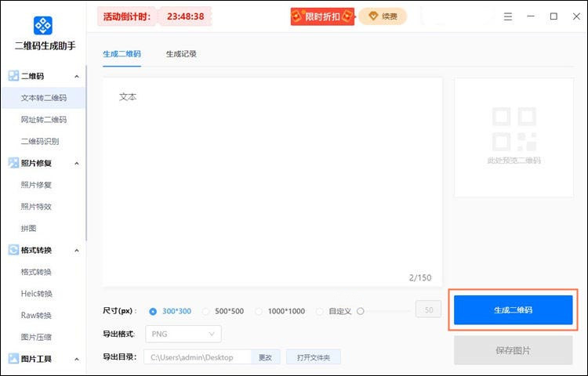The width and height of the screenshot is (588, 376).
Task: Open the hamburger menu icon
Action: 508,16
